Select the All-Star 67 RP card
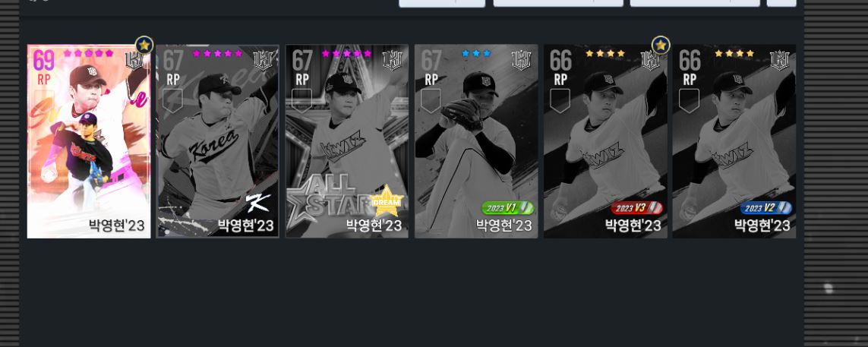The width and height of the screenshot is (868, 347). [x=346, y=141]
